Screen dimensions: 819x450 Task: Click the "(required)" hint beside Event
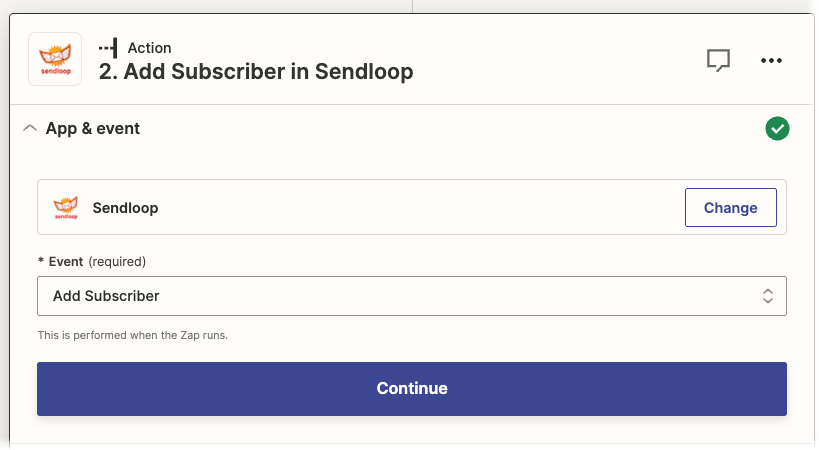click(x=117, y=262)
